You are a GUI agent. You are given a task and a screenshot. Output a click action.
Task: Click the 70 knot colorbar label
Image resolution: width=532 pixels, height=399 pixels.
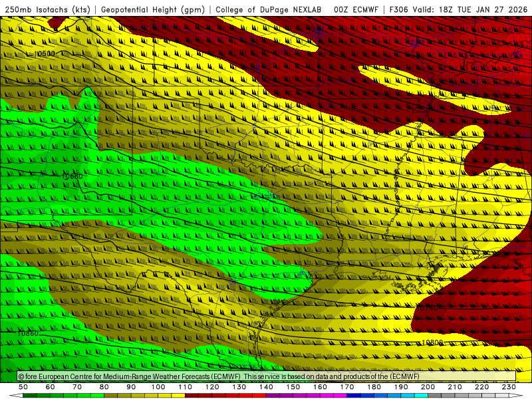[x=77, y=387]
